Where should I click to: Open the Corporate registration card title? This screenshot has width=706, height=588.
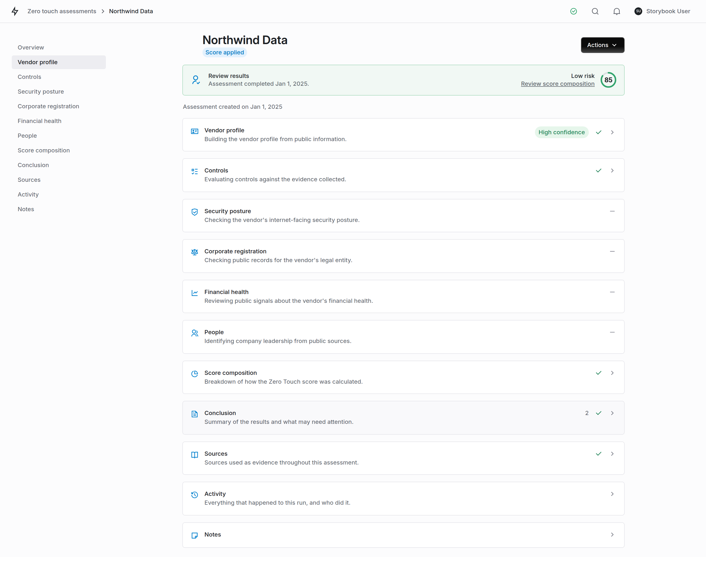(235, 251)
